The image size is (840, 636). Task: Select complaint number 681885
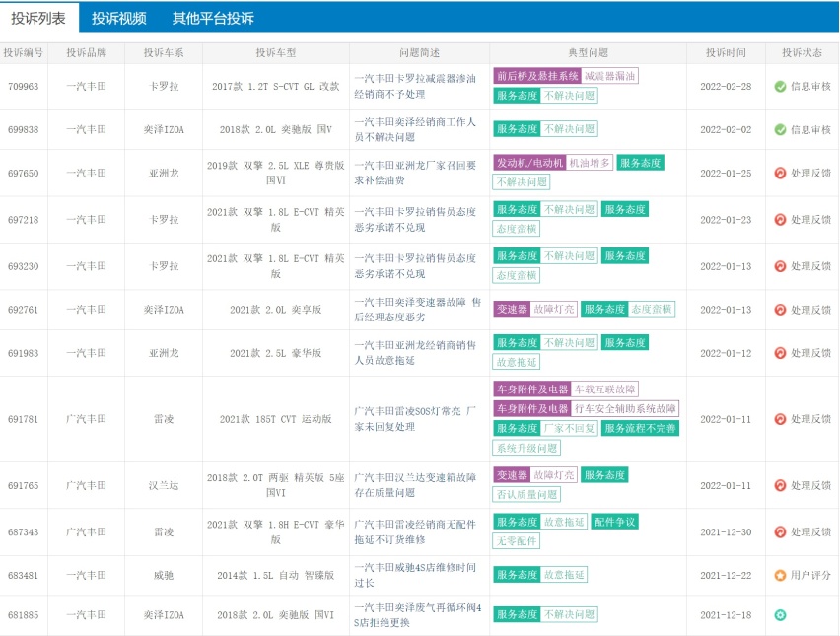click(x=23, y=615)
